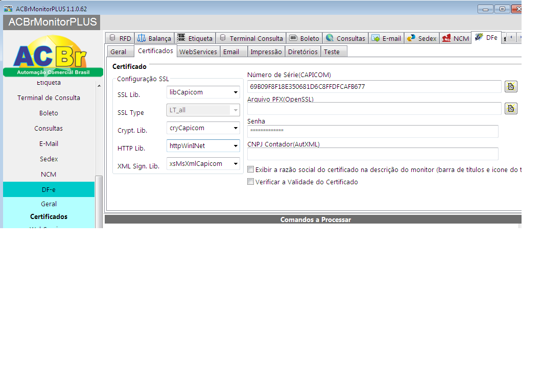This screenshot has width=543, height=392.
Task: Switch to the Teste sub-tab
Action: coord(334,52)
